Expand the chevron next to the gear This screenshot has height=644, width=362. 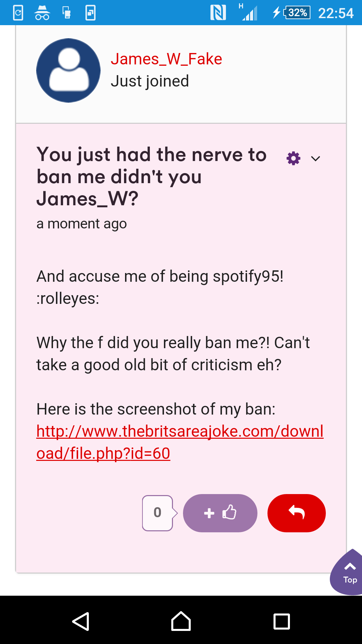(315, 159)
